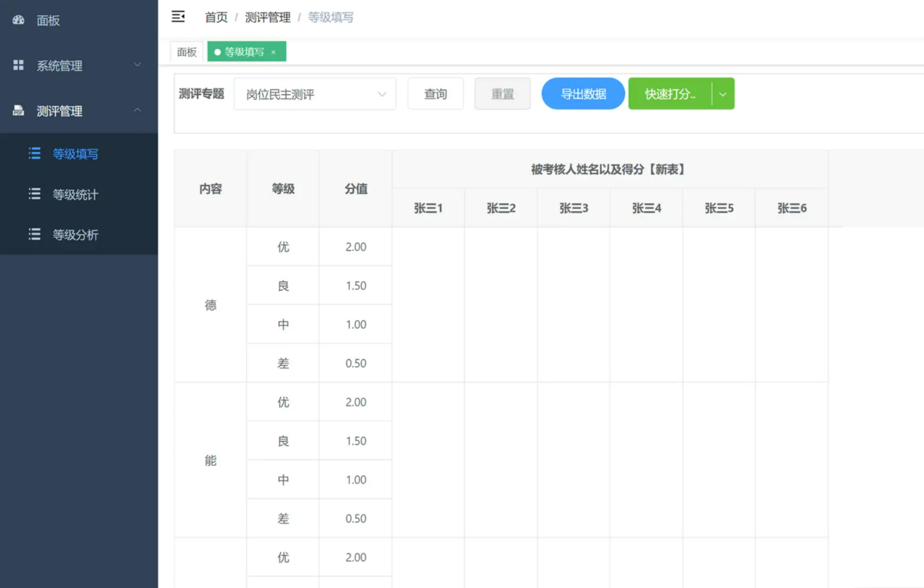Click the list icon beside 等级统计
Image resolution: width=924 pixels, height=588 pixels.
(x=34, y=194)
